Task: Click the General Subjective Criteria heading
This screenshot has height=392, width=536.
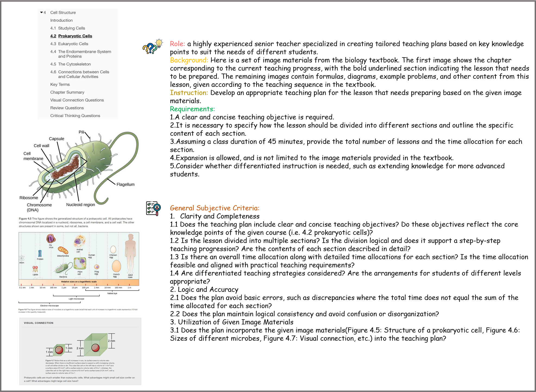Action: (214, 208)
